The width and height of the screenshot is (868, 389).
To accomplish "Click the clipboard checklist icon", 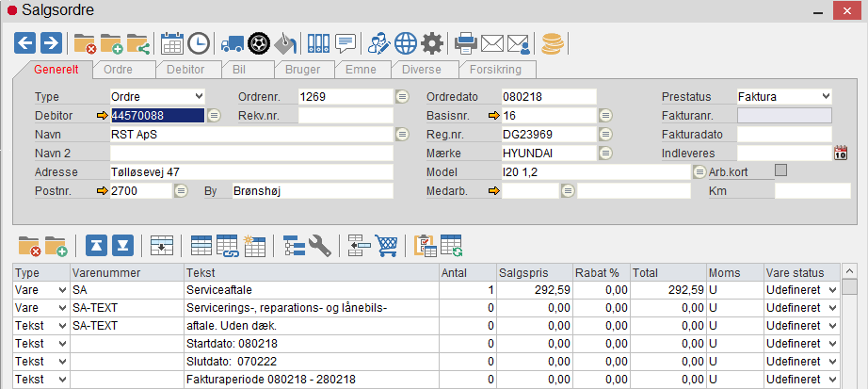I will (426, 246).
